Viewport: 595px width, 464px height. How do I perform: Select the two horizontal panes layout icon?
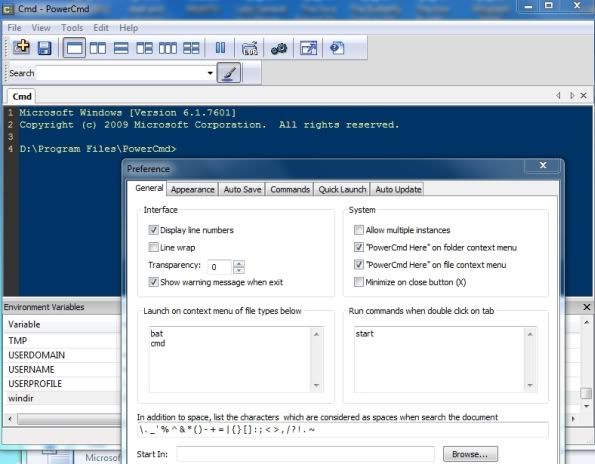click(x=121, y=48)
